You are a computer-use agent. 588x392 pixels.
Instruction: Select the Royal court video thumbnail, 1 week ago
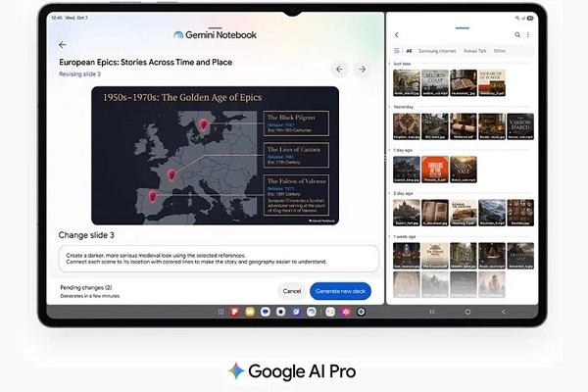492,256
